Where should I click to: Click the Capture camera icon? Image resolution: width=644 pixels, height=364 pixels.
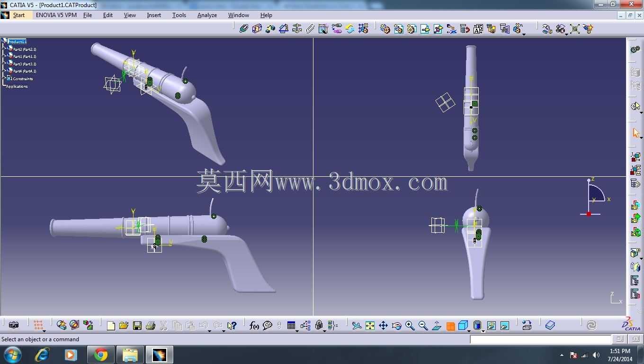[x=14, y=325]
